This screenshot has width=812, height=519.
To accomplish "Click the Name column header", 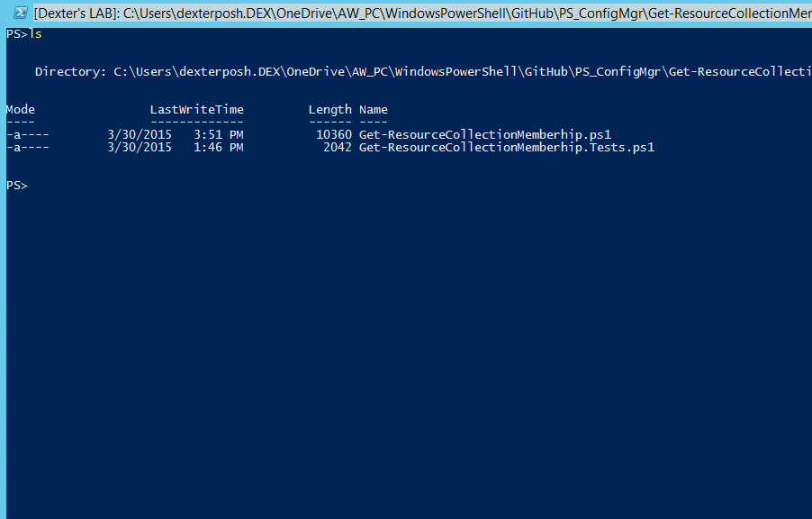I will click(374, 109).
